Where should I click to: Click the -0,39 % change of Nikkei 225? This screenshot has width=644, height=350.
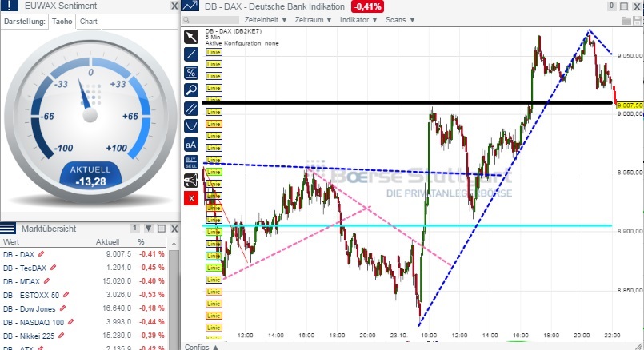pyautogui.click(x=151, y=336)
